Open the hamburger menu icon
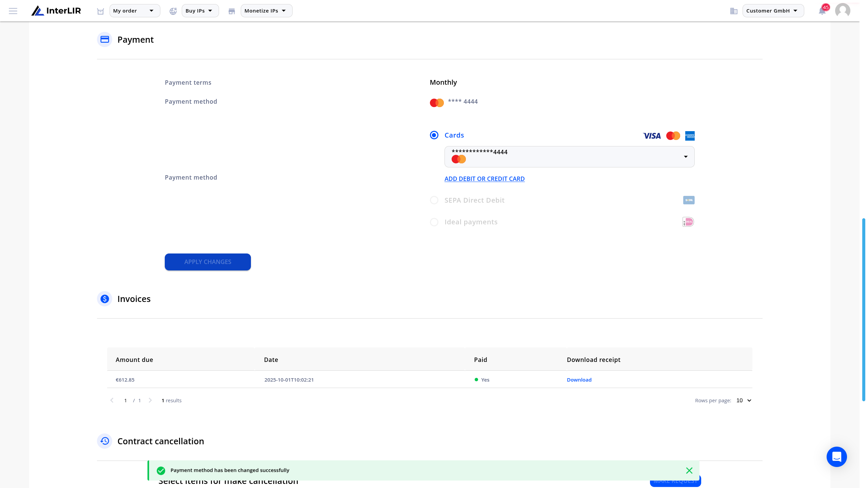 click(13, 11)
